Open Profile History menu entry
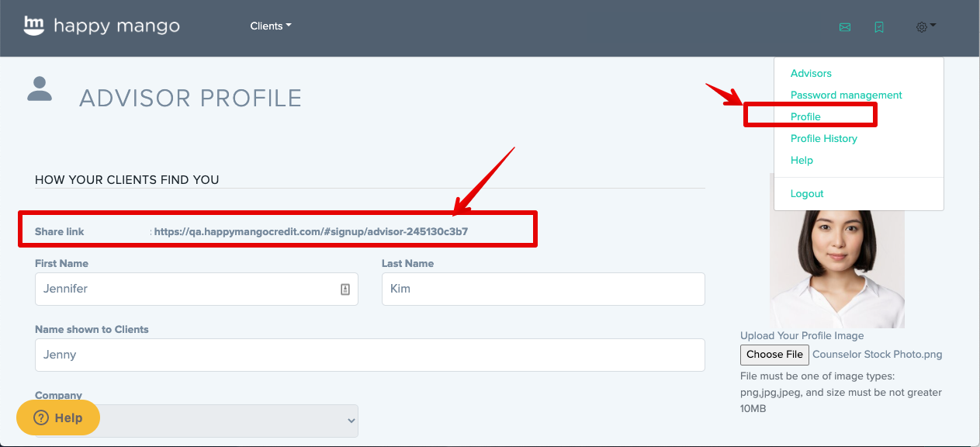This screenshot has height=447, width=980. coord(823,139)
